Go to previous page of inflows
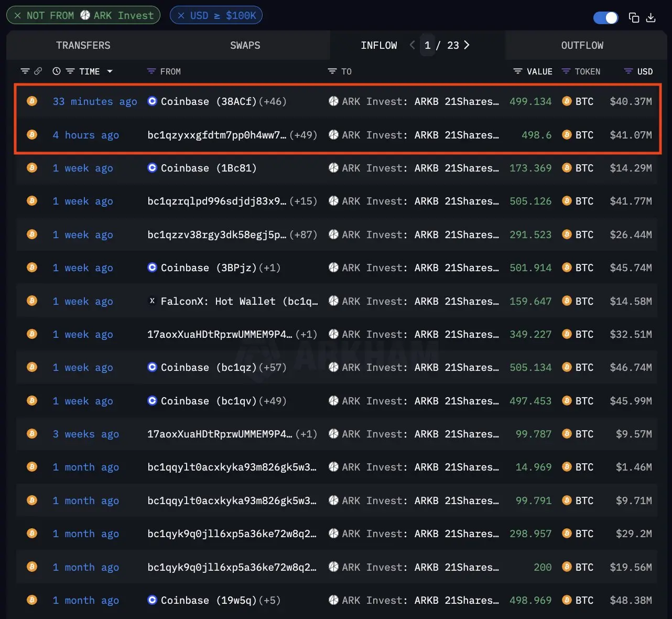 (x=413, y=45)
